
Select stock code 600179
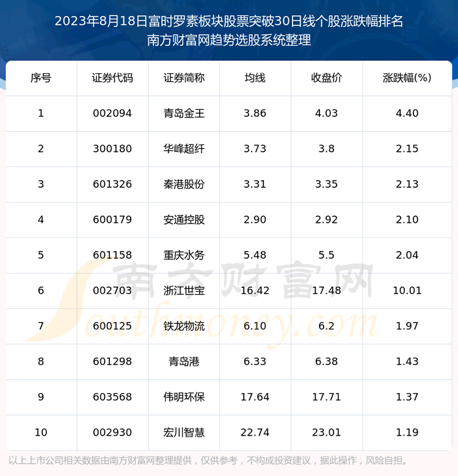[x=112, y=220]
